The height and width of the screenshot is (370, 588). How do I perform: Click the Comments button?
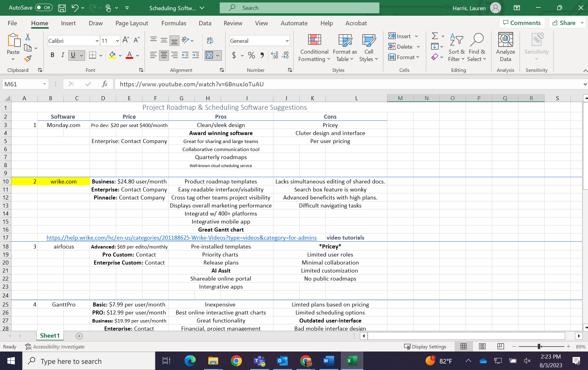tap(522, 23)
